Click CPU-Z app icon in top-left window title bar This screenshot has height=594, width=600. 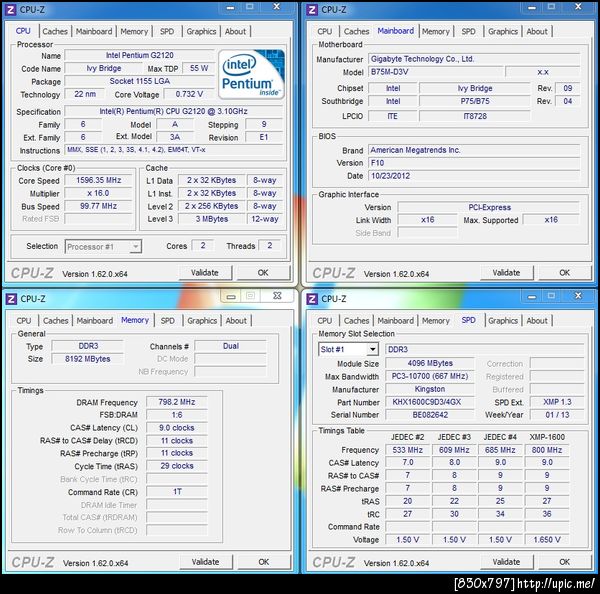coord(11,10)
